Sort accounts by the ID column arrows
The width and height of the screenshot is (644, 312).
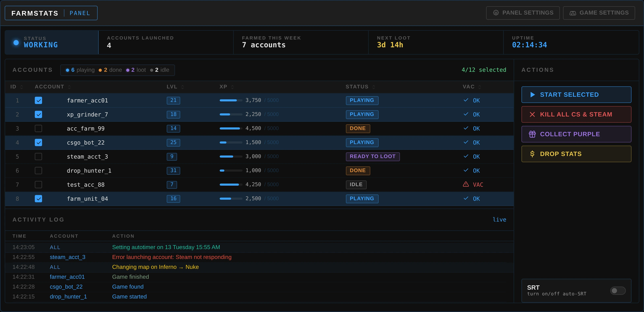(22, 87)
